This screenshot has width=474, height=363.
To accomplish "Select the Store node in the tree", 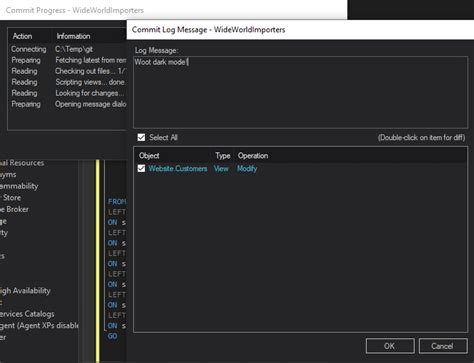I will [12, 198].
